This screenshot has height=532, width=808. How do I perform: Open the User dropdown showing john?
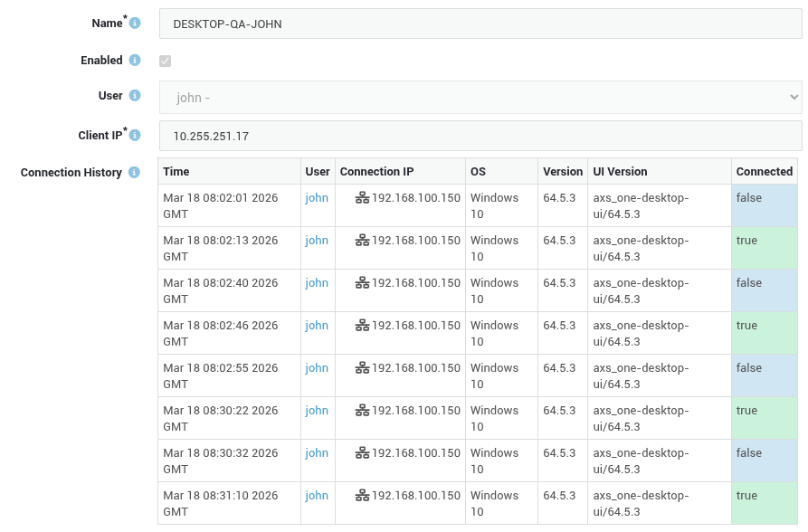point(480,97)
